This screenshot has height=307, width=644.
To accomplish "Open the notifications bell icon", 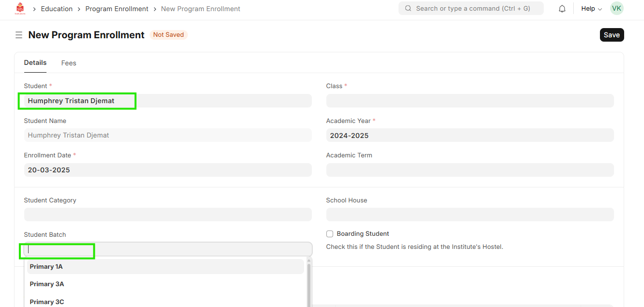I will (562, 9).
